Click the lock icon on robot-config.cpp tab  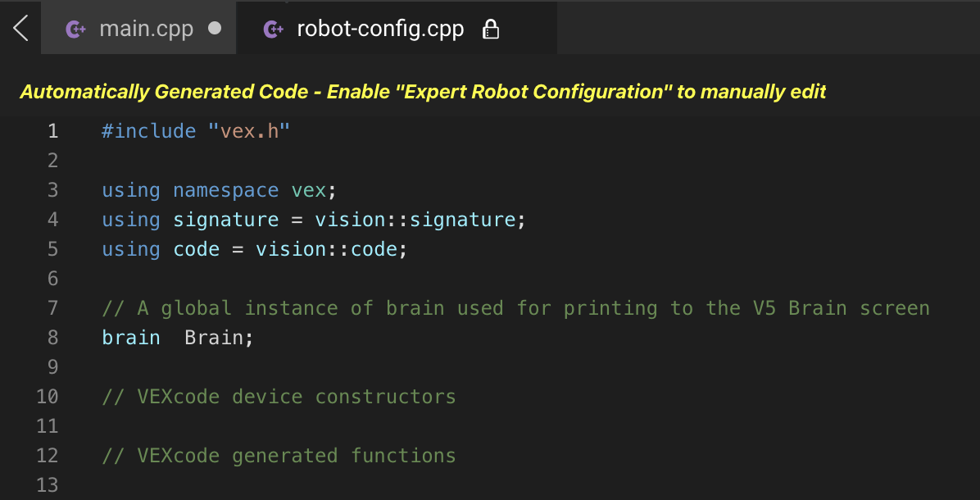pyautogui.click(x=492, y=30)
